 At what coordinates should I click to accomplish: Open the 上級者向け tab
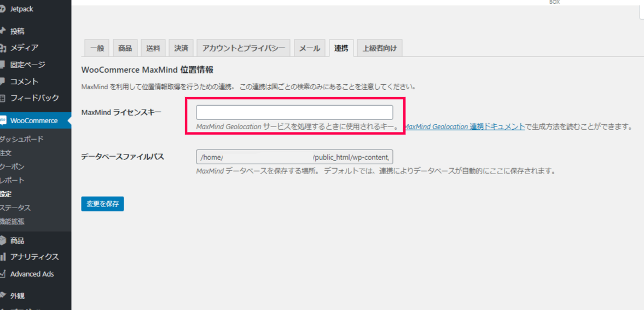380,49
